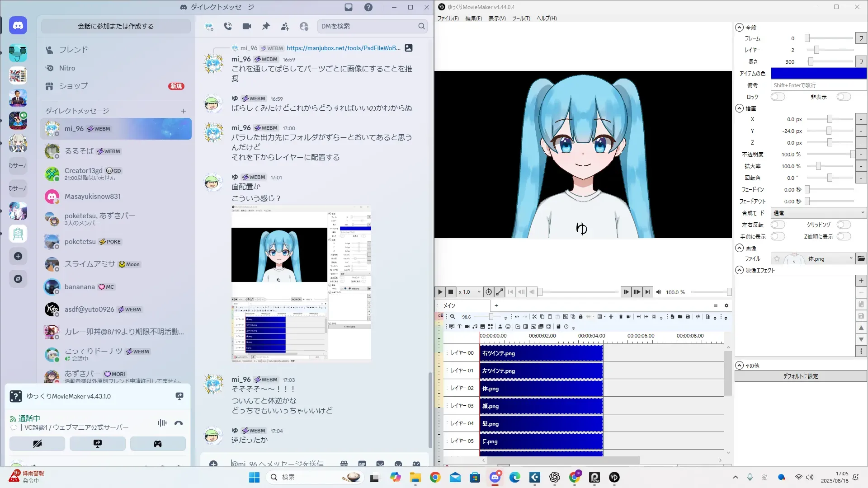The height and width of the screenshot is (488, 868).
Task: Open playback speed x 1.0 dropdown
Action: coord(468,292)
